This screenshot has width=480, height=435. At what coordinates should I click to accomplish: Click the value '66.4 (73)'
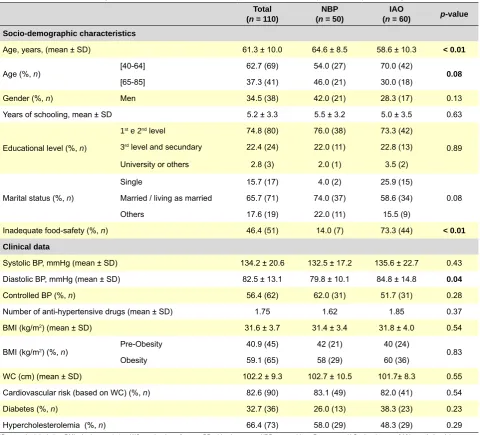point(262,425)
